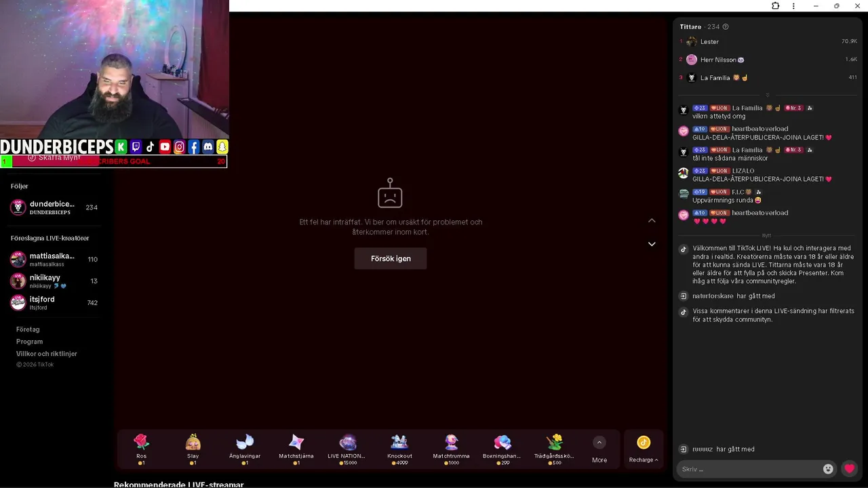The image size is (868, 488).
Task: Click the Tittare heading
Action: [690, 27]
